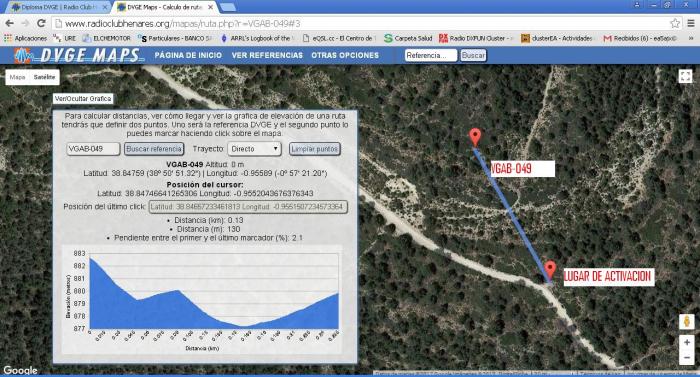This screenshot has height=377, width=700.
Task: Reload the page in browser toolbar
Action: [41, 23]
